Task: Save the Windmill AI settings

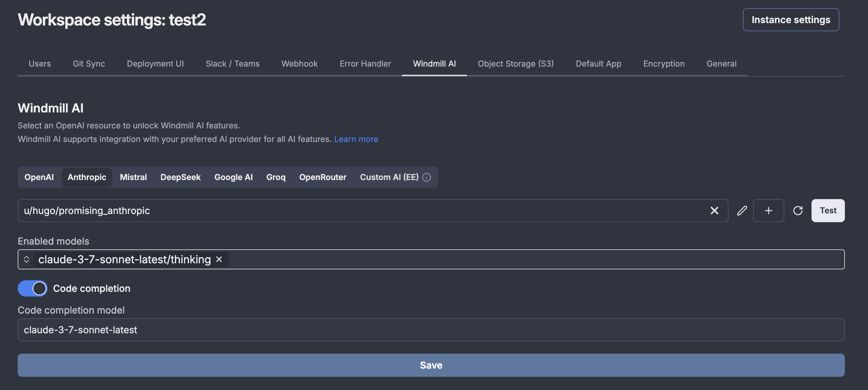Action: 431,365
